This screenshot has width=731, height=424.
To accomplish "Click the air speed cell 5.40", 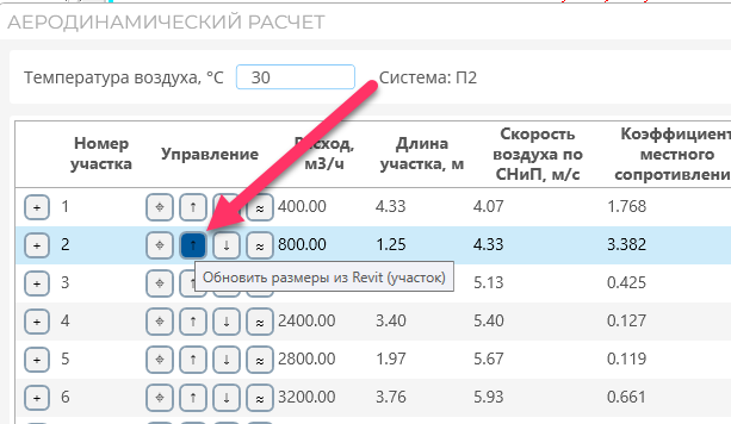I will (x=489, y=321).
